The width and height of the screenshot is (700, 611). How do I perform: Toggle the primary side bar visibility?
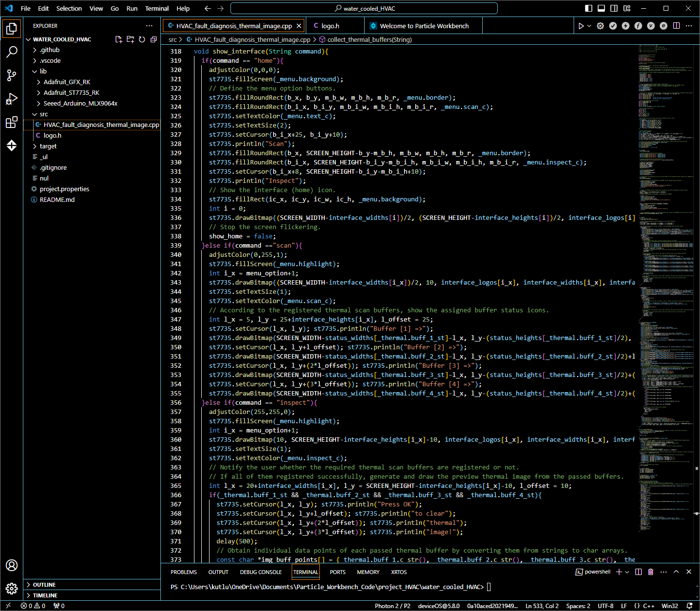point(589,8)
